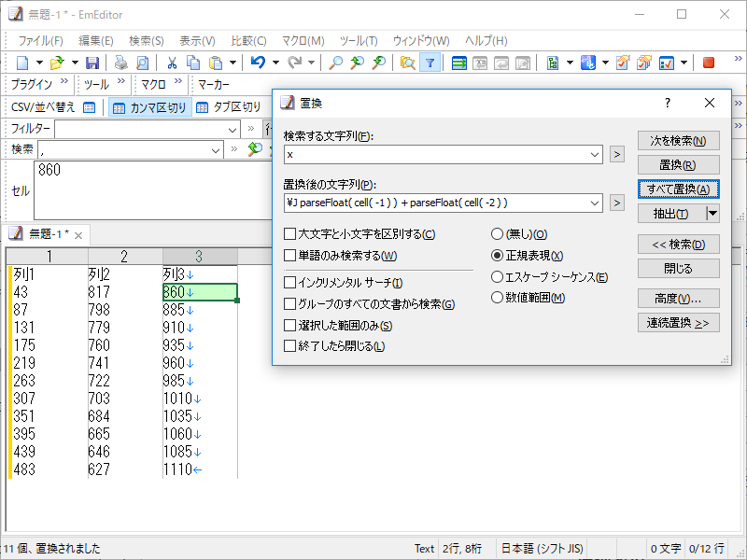Save the current document

pyautogui.click(x=93, y=63)
